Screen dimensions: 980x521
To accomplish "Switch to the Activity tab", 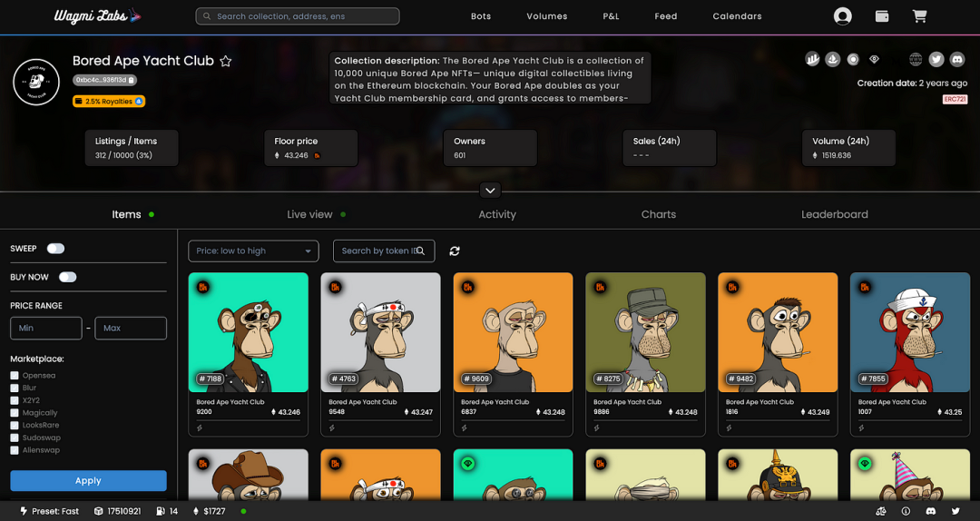I will point(497,214).
